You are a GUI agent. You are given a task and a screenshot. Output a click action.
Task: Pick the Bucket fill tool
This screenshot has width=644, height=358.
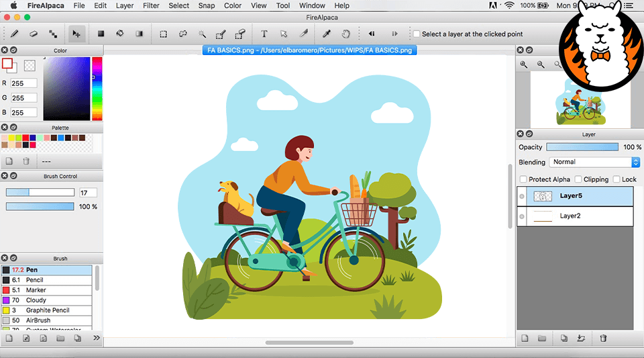120,34
